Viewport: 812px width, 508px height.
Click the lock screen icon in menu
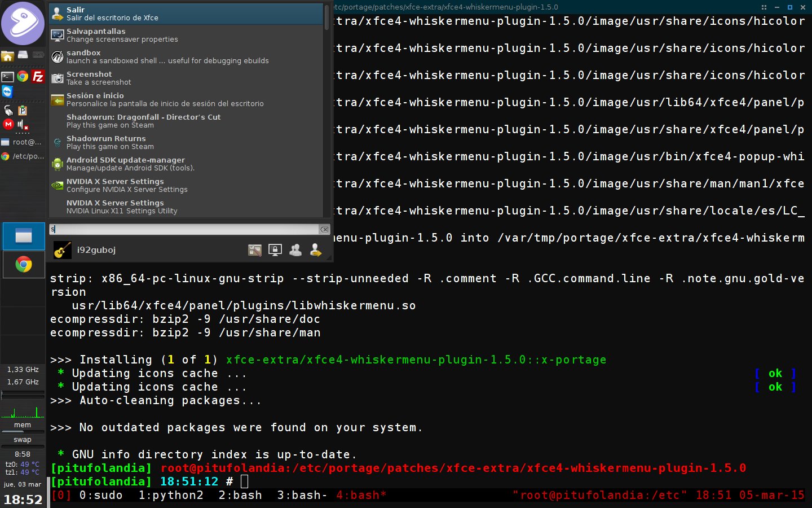pyautogui.click(x=275, y=250)
